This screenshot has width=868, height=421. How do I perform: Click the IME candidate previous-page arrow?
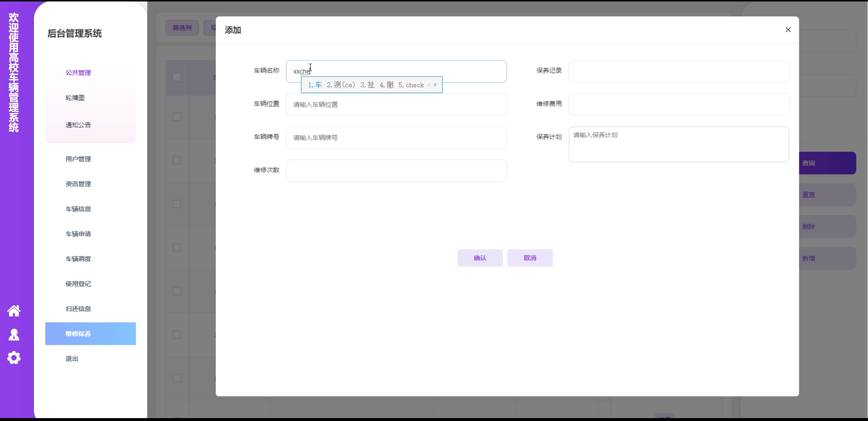tap(429, 85)
